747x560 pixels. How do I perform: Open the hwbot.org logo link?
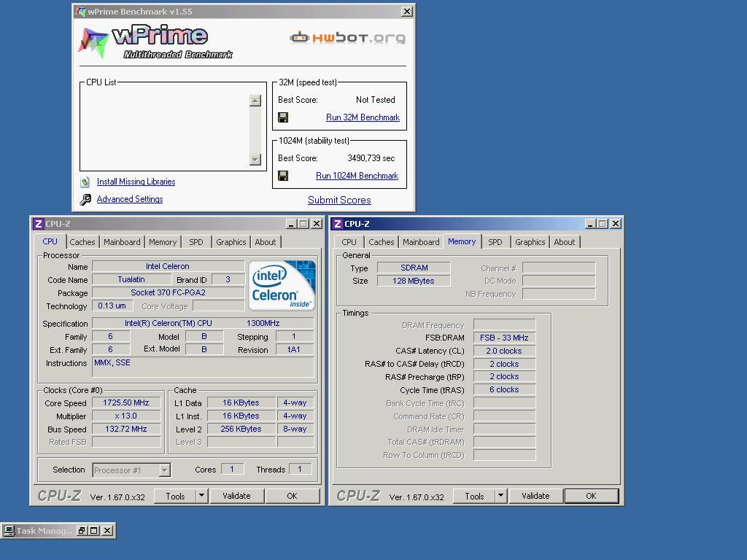click(x=348, y=37)
